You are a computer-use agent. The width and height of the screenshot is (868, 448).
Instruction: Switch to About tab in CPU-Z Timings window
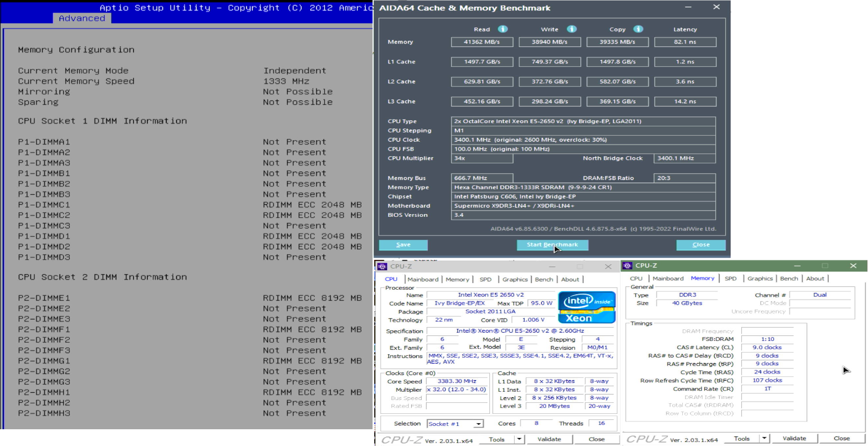(x=816, y=279)
